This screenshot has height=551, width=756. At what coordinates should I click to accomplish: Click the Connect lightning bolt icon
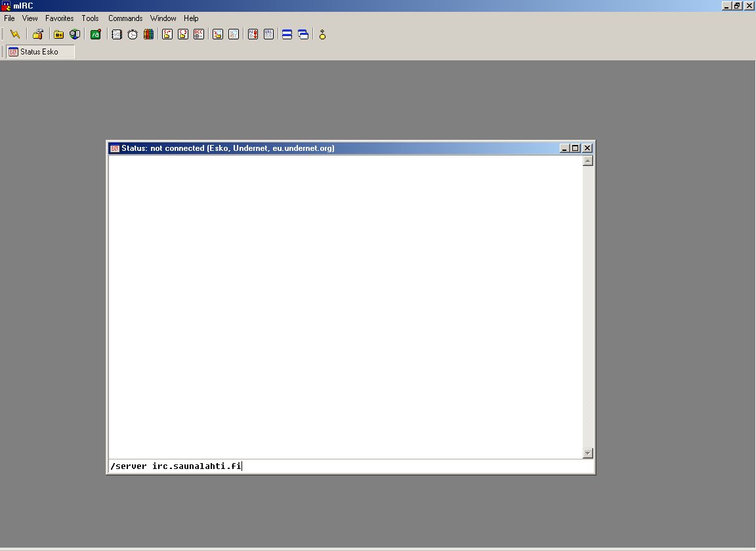click(x=15, y=34)
